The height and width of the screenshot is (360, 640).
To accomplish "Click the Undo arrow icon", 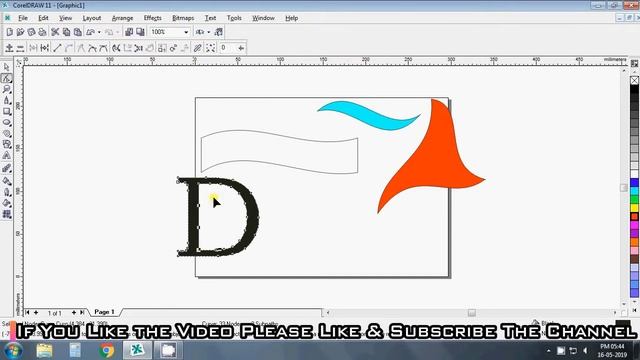I will coord(90,32).
